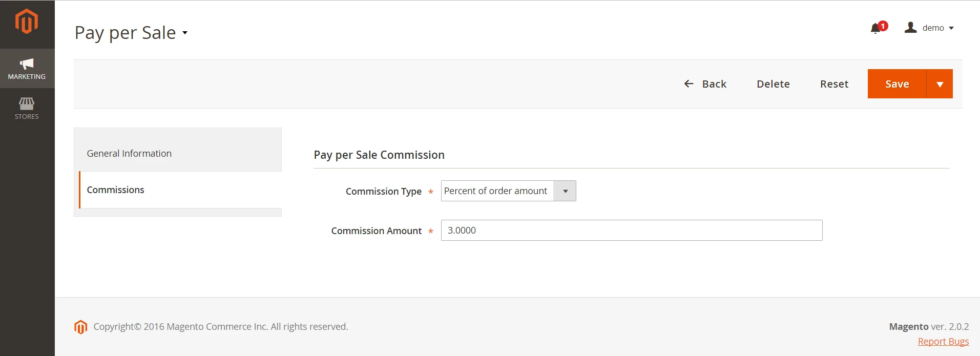Viewport: 980px width, 356px height.
Task: Open the Commission Type dropdown
Action: [565, 191]
